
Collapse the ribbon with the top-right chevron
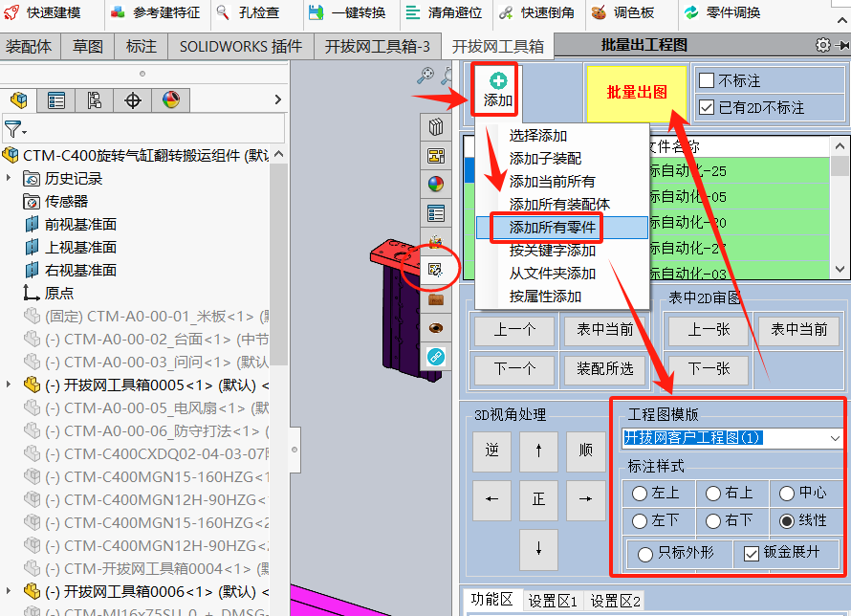click(841, 21)
